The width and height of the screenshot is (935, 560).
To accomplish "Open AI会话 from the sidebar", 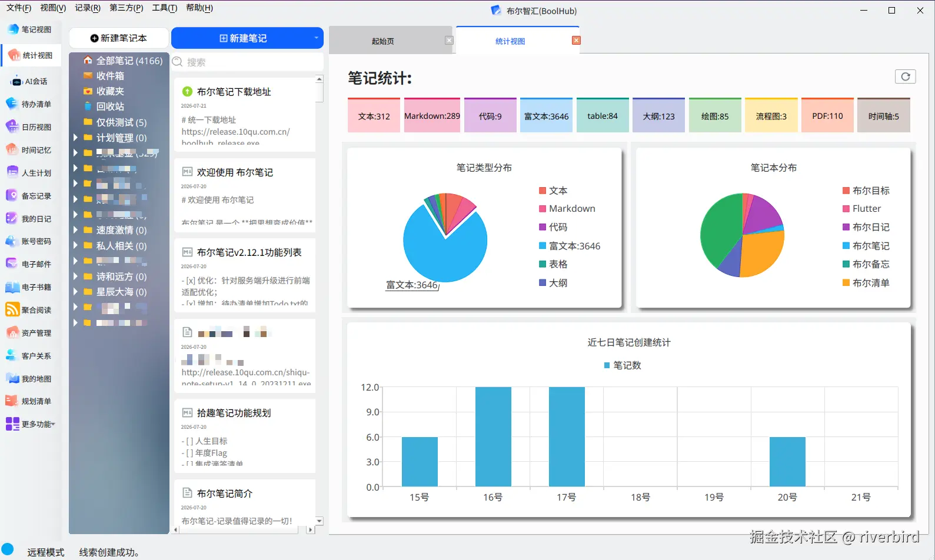I will point(29,81).
